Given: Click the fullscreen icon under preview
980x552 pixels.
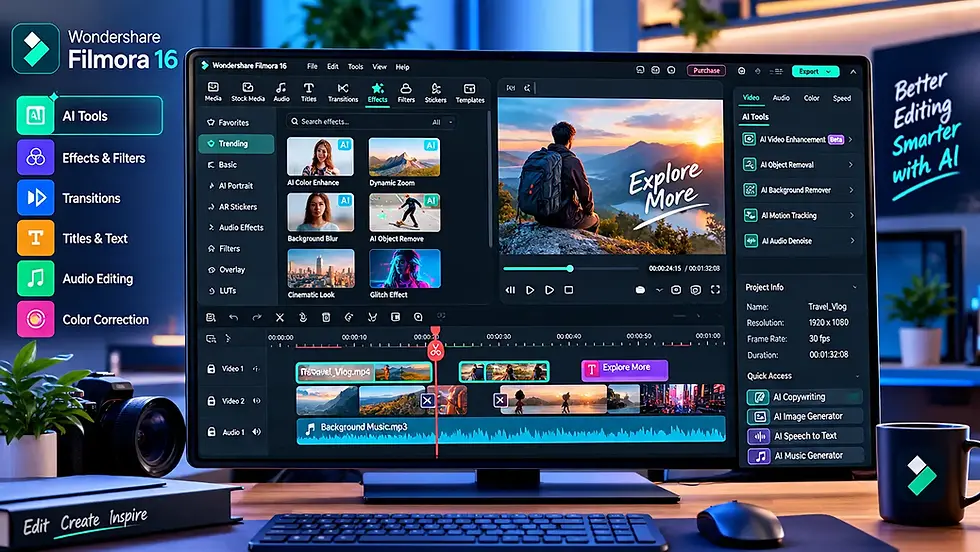Looking at the screenshot, I should [x=715, y=289].
